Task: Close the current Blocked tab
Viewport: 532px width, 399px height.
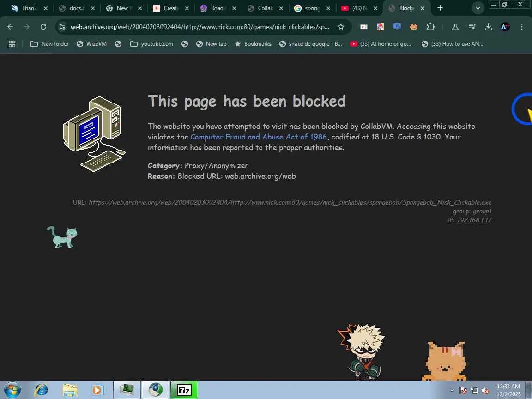Action: pyautogui.click(x=423, y=8)
